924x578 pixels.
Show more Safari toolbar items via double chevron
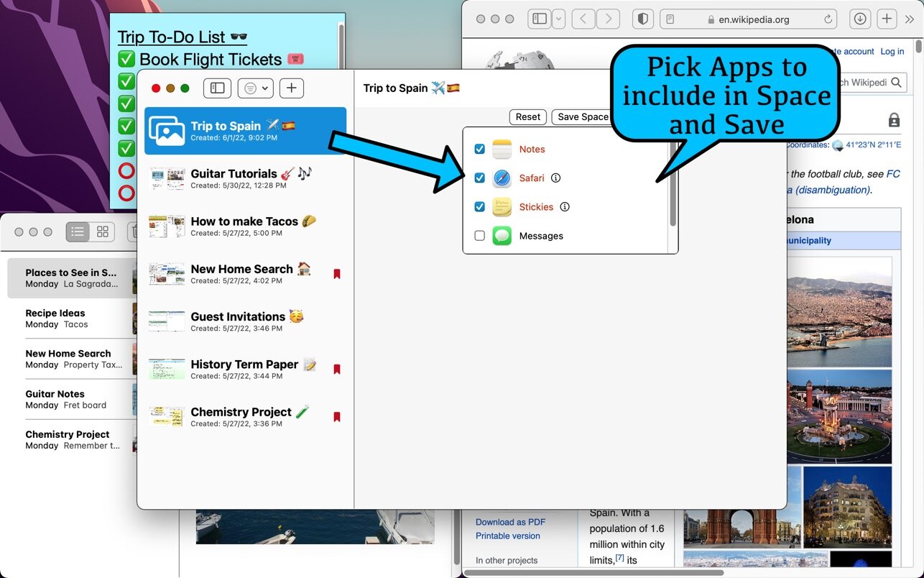tap(910, 19)
